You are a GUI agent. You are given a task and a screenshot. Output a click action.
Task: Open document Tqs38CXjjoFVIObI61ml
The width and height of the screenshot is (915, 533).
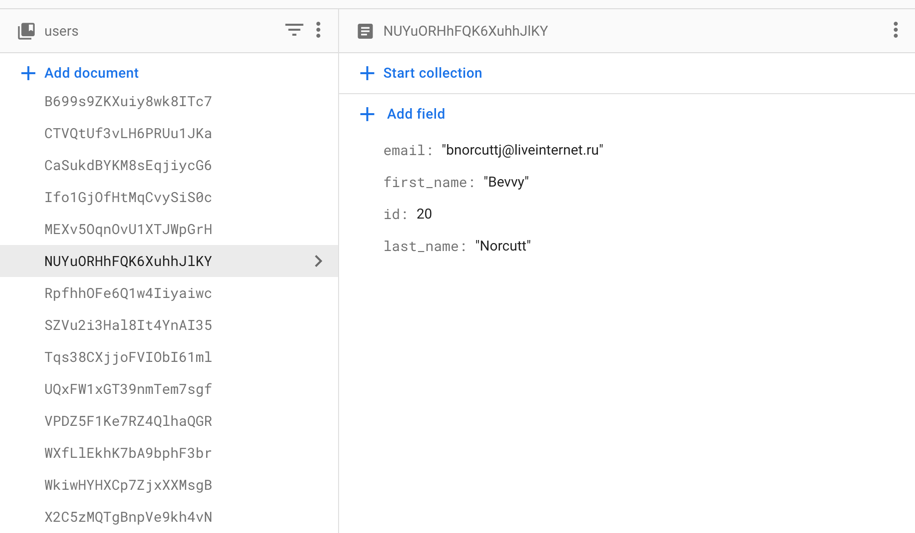128,357
